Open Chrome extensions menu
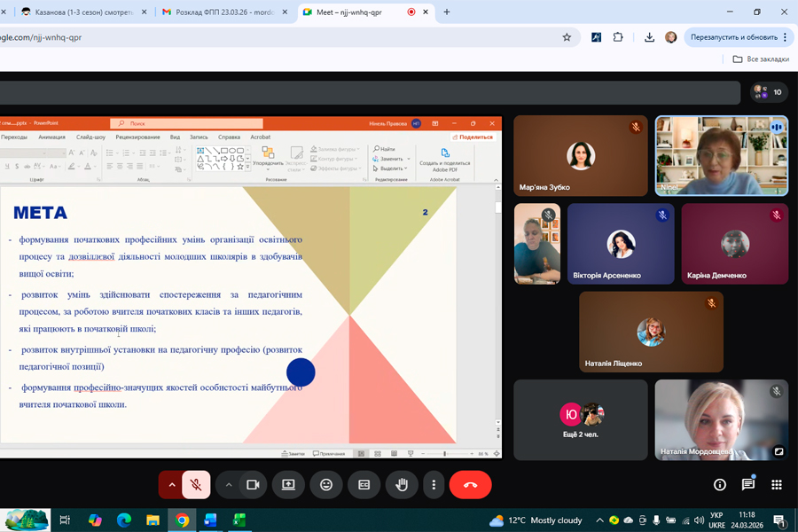798x532 pixels. [618, 37]
